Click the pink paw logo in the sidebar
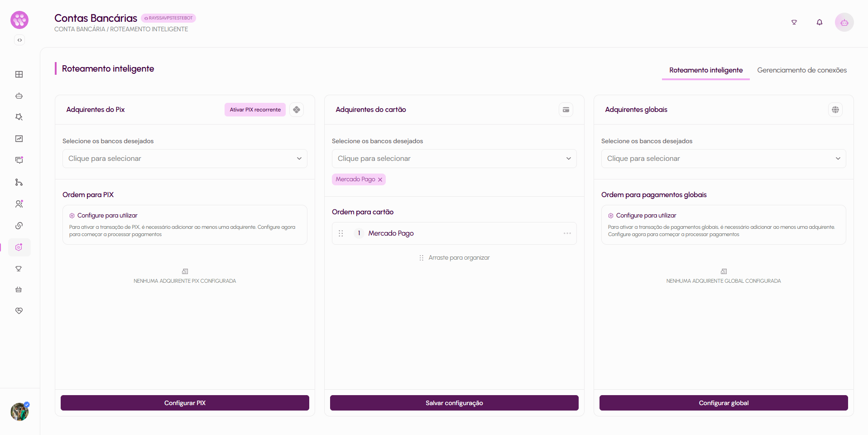 (x=19, y=20)
